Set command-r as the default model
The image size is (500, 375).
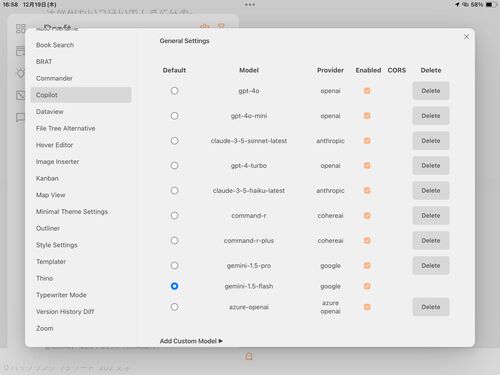pos(174,215)
